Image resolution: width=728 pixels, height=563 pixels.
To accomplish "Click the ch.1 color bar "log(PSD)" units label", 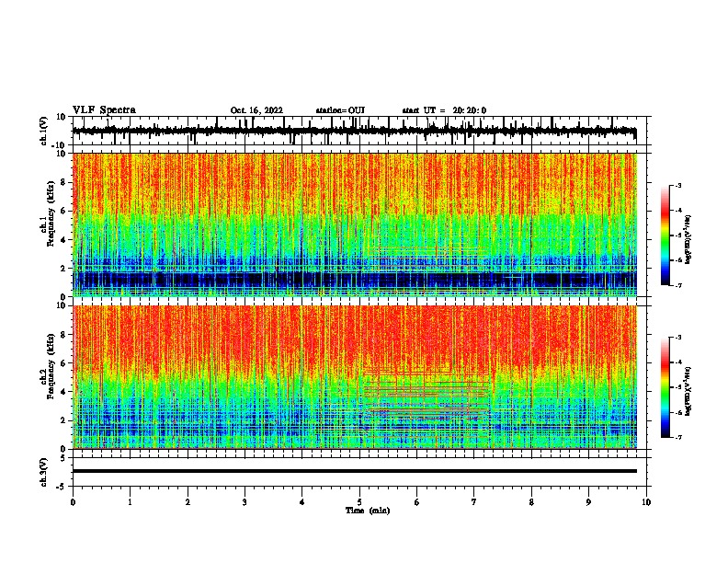I will [x=688, y=239].
